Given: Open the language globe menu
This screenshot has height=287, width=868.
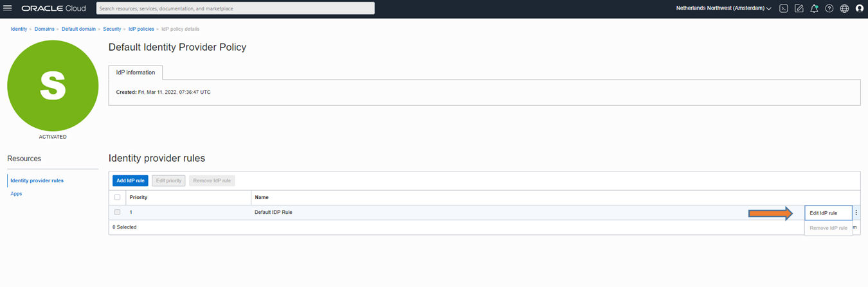Looking at the screenshot, I should (x=844, y=8).
